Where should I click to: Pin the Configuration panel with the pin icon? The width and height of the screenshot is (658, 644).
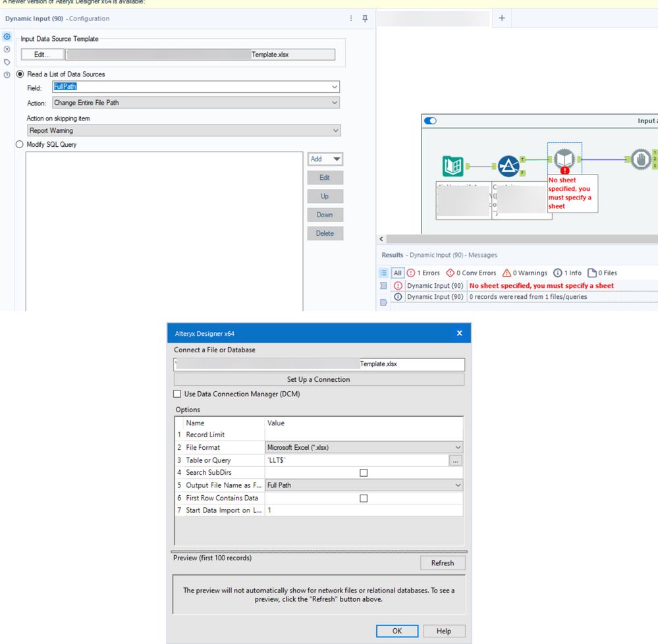point(365,18)
